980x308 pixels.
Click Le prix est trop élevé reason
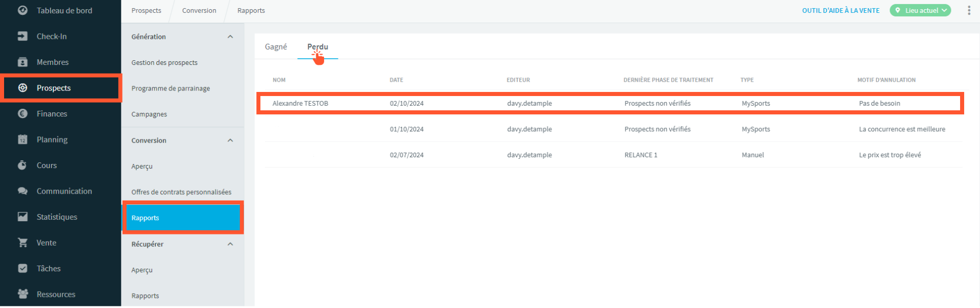[x=890, y=155]
